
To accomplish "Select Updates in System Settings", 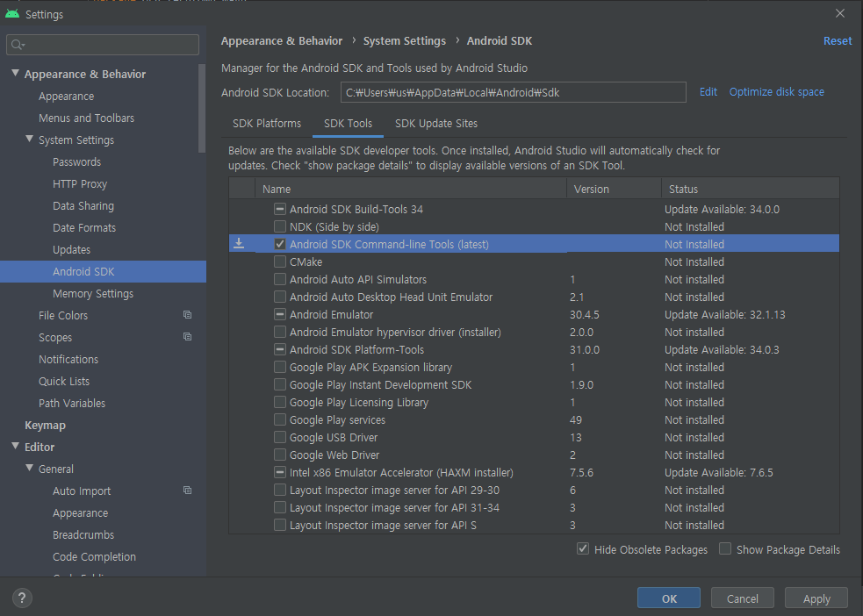I will click(71, 250).
